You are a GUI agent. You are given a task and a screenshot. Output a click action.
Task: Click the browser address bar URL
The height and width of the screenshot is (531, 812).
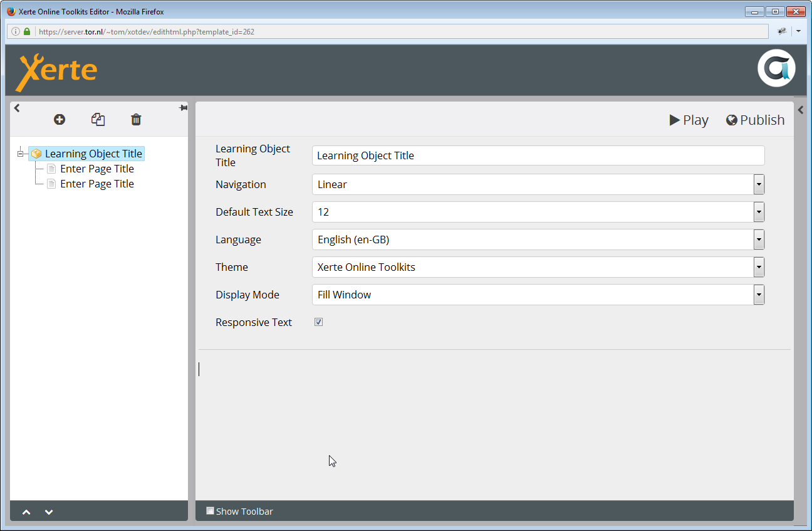click(146, 31)
